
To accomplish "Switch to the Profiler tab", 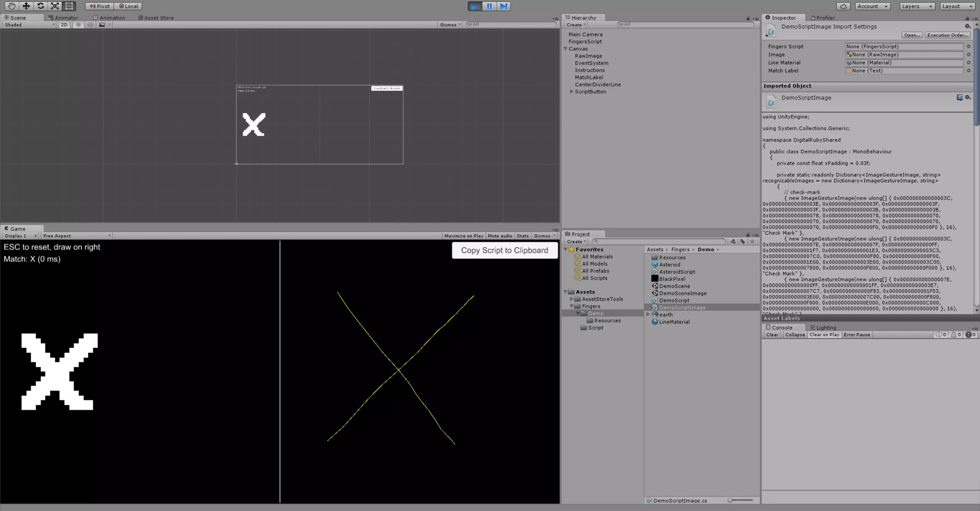I will click(x=823, y=17).
